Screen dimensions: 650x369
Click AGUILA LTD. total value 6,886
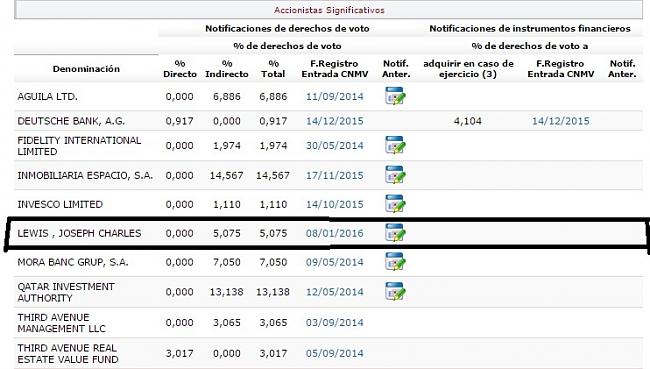pos(273,97)
